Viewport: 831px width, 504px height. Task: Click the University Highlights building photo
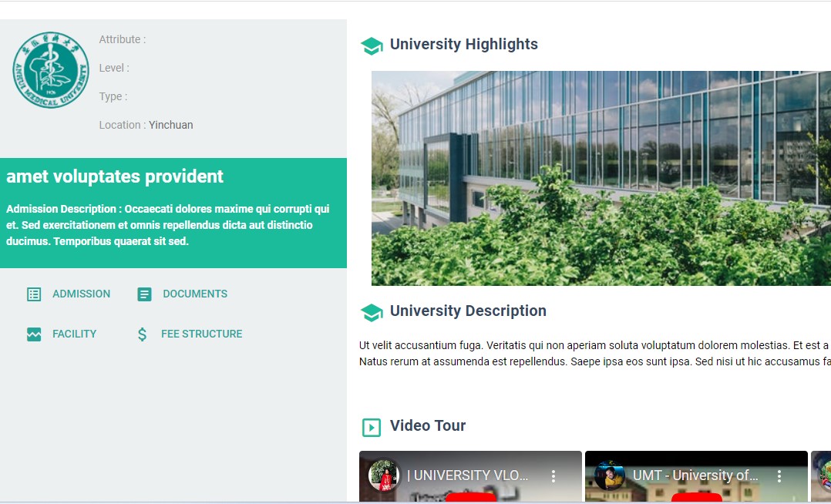click(x=601, y=179)
